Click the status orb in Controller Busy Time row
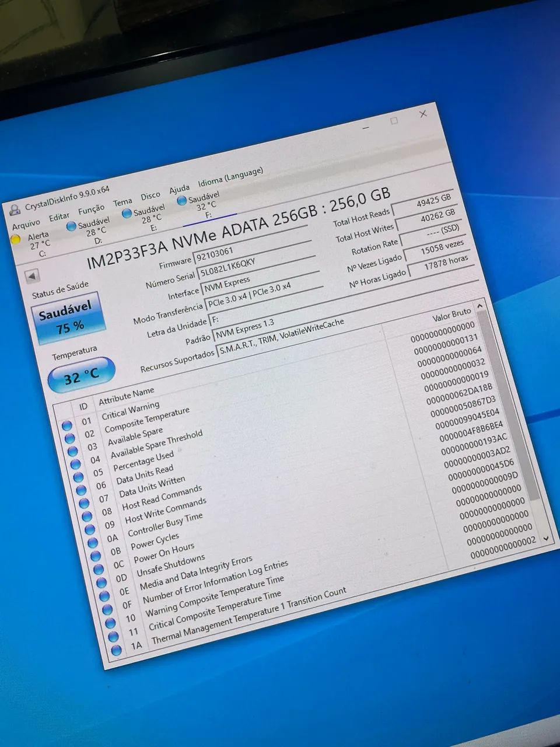 (93, 543)
